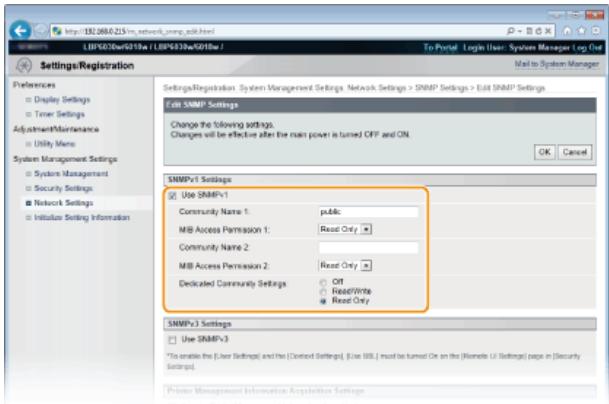Open MIB Access Permission 1 dropdown
609x404 pixels.
tap(345, 229)
